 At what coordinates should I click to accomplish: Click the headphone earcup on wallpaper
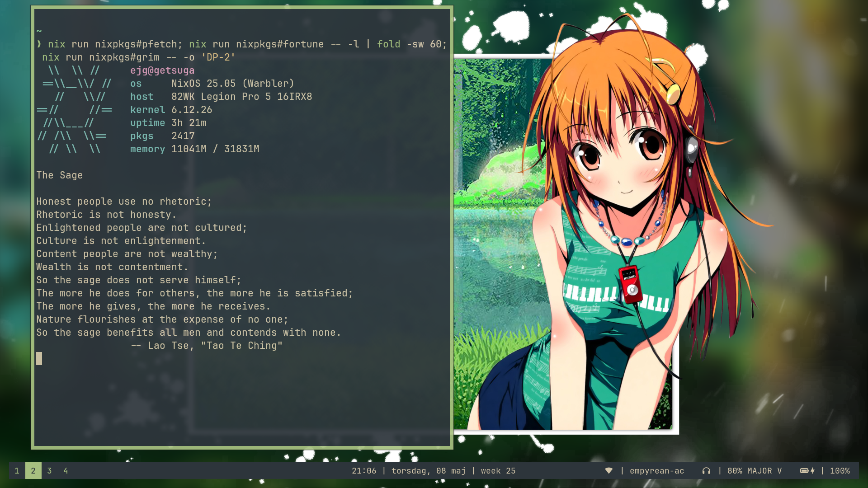tap(692, 148)
